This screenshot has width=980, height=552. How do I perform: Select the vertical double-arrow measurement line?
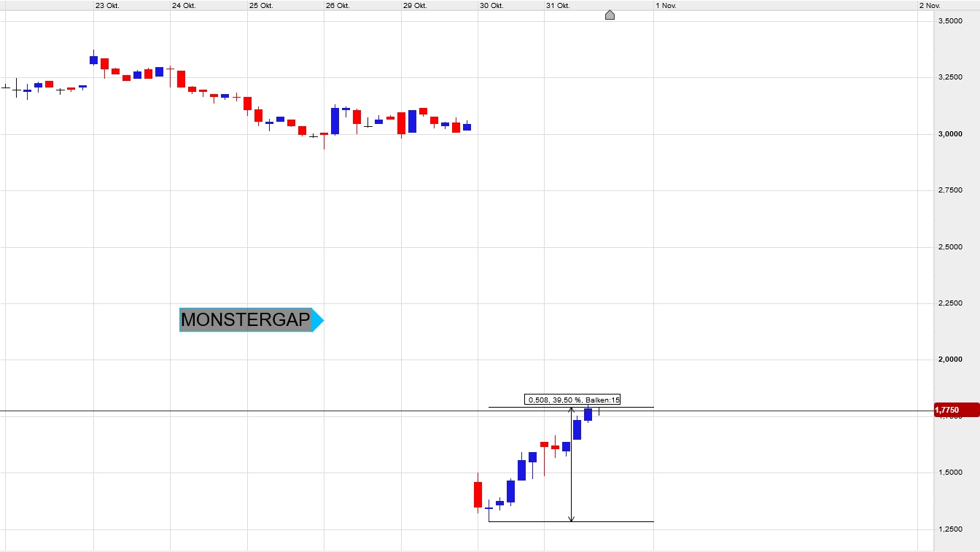(571, 464)
